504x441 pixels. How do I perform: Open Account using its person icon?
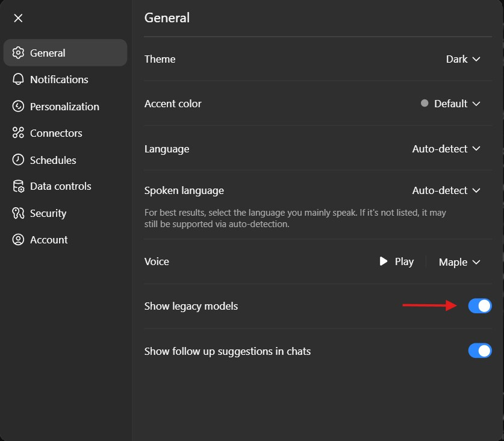[x=17, y=240]
